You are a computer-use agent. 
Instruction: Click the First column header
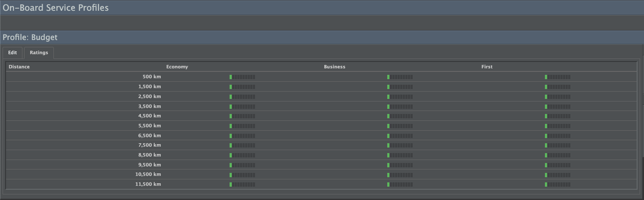tap(487, 67)
